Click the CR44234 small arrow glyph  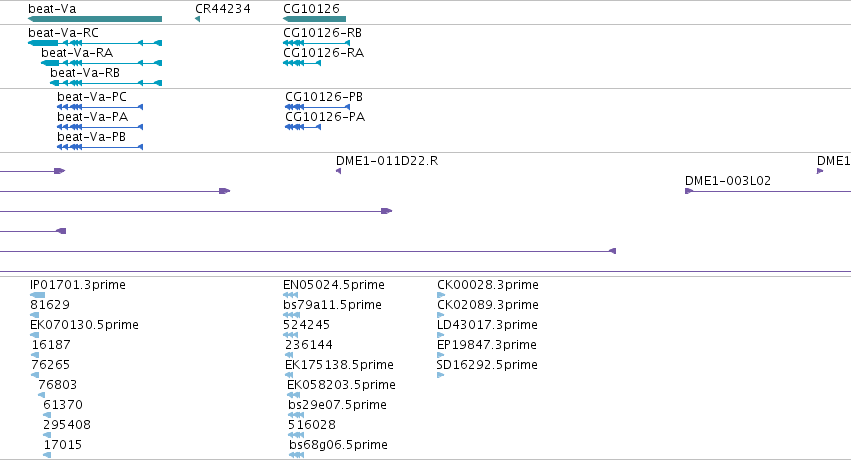click(198, 19)
